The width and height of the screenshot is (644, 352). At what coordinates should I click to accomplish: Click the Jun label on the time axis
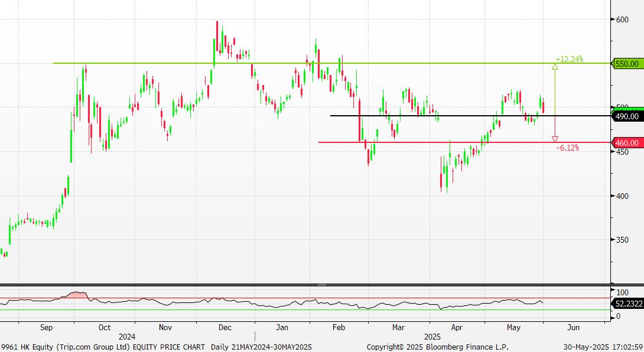click(x=573, y=327)
